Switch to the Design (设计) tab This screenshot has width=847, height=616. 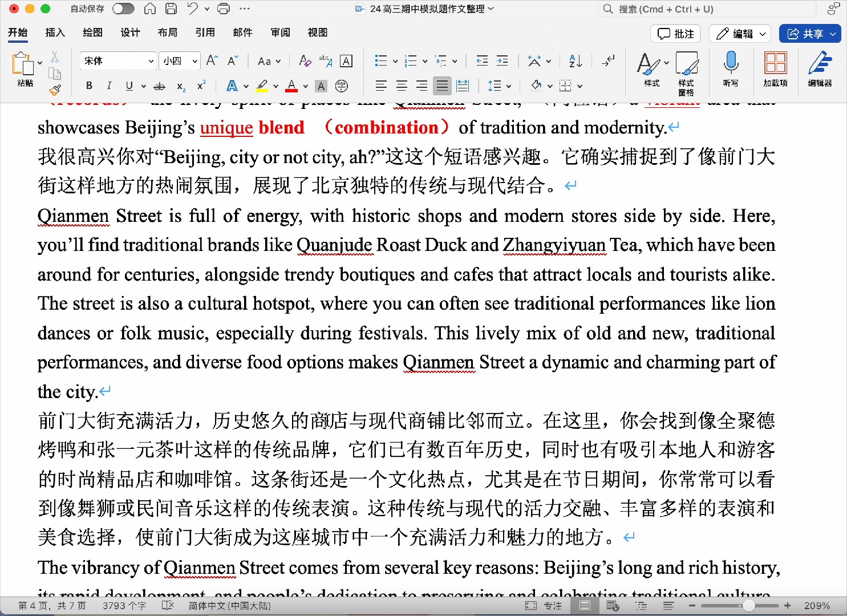[x=130, y=33]
